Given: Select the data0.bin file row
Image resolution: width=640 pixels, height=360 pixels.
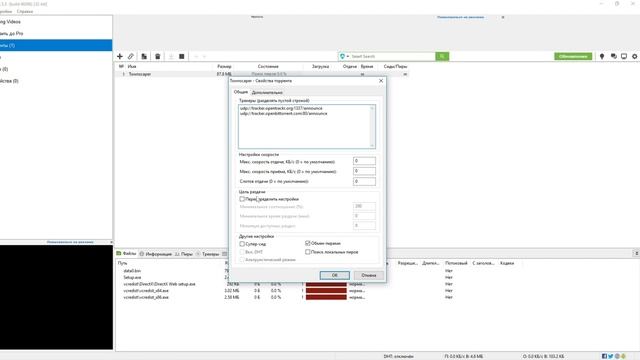Looking at the screenshot, I should point(132,271).
